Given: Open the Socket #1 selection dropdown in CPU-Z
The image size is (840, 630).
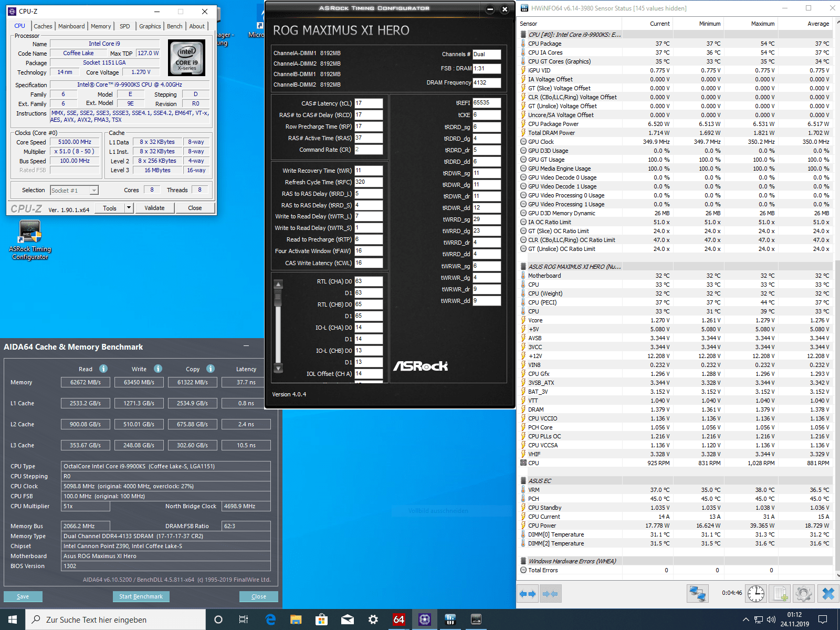Looking at the screenshot, I should (94, 191).
